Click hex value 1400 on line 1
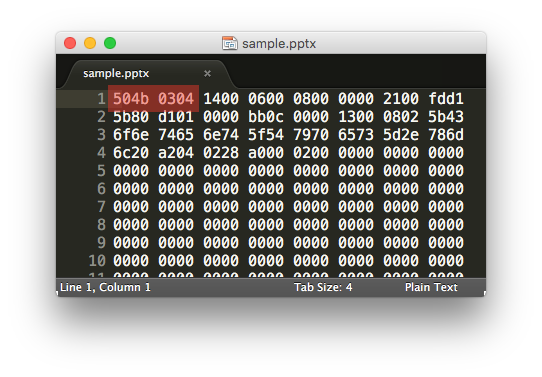 click(x=221, y=99)
